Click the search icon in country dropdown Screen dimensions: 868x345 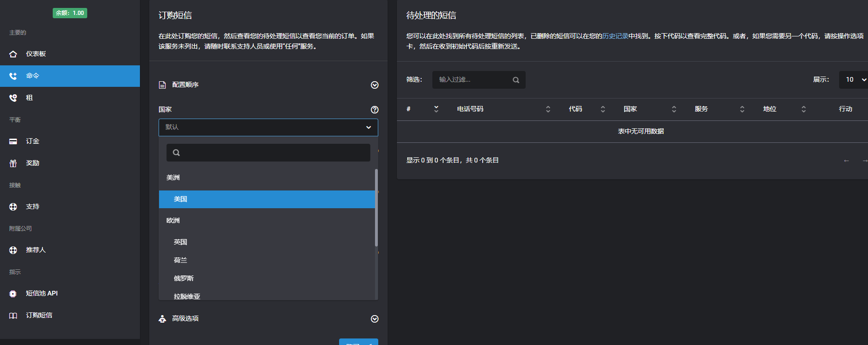click(176, 153)
